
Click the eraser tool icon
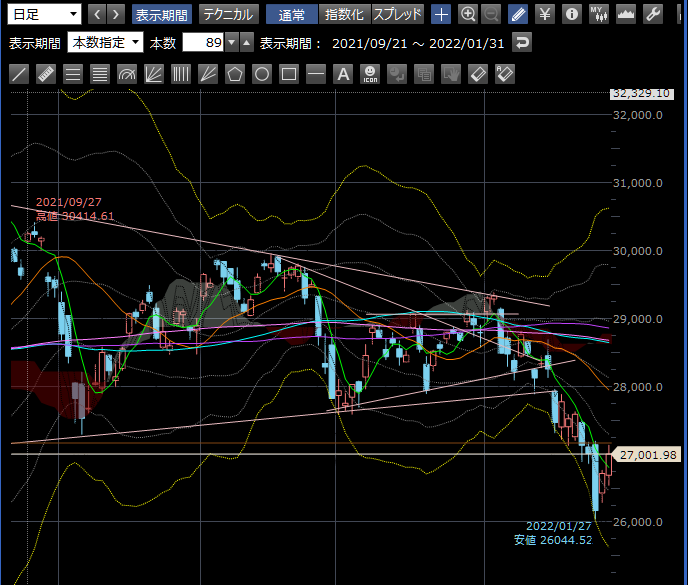[478, 74]
